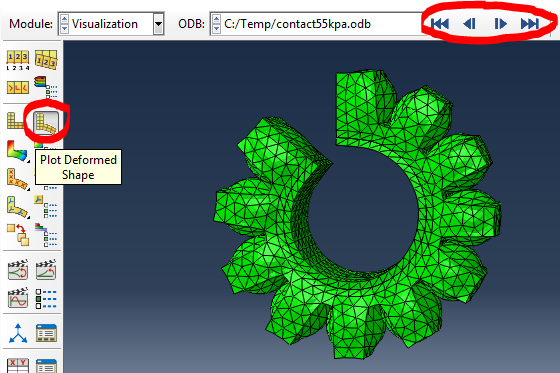Start Animate Time History clapperboard
The image size is (560, 373).
pos(46,270)
